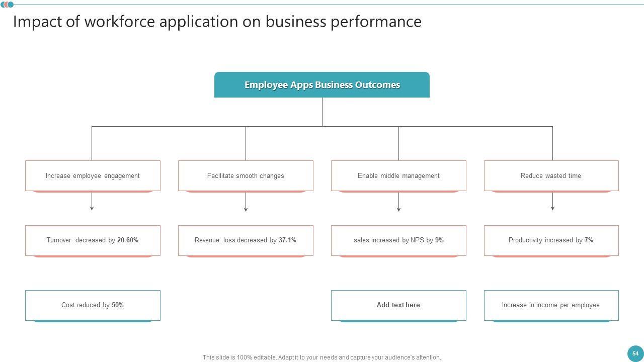Viewport: 644px width, 362px height.
Task: Click the Reduce wasted time box
Action: click(x=551, y=176)
